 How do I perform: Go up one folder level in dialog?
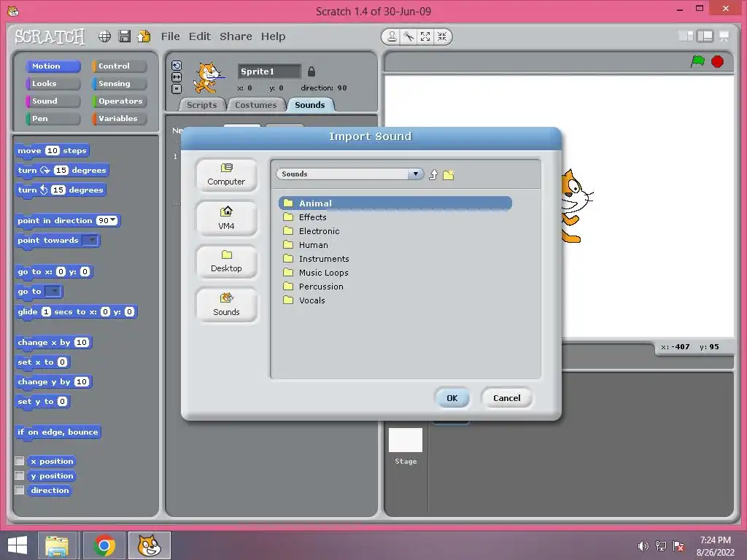point(433,175)
